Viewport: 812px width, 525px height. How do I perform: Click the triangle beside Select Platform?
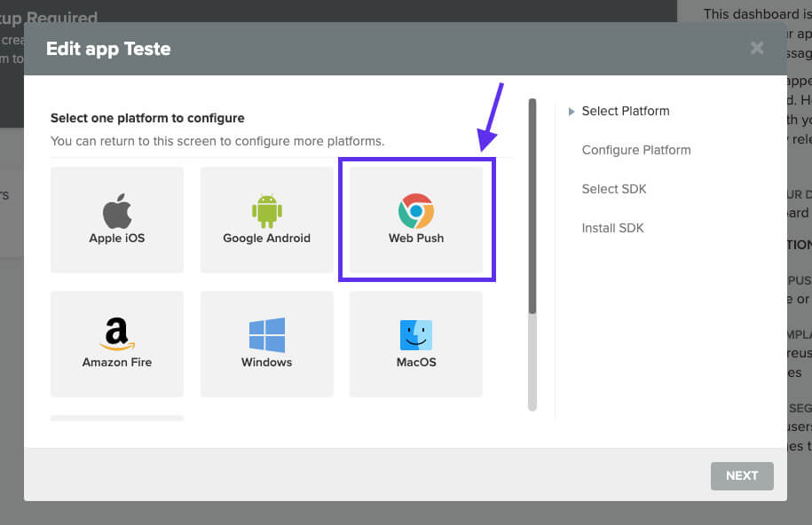572,112
